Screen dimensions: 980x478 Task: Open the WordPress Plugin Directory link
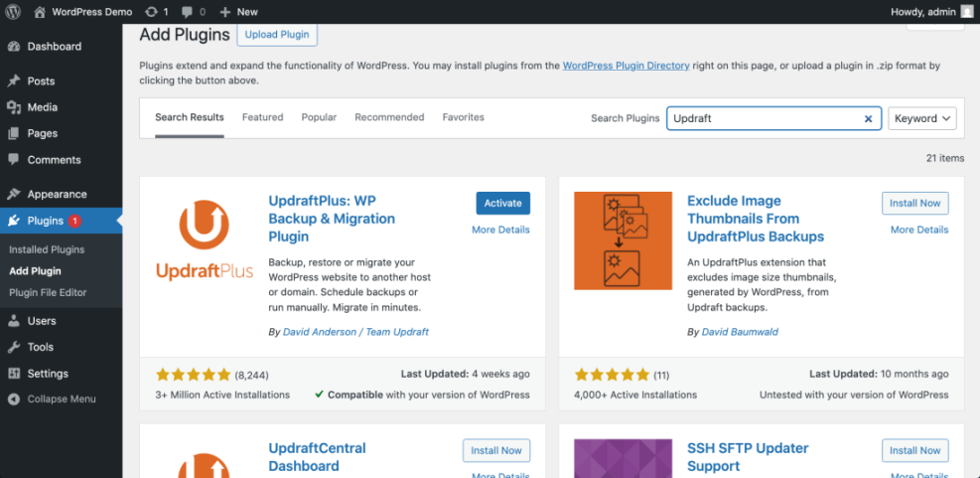click(x=627, y=65)
